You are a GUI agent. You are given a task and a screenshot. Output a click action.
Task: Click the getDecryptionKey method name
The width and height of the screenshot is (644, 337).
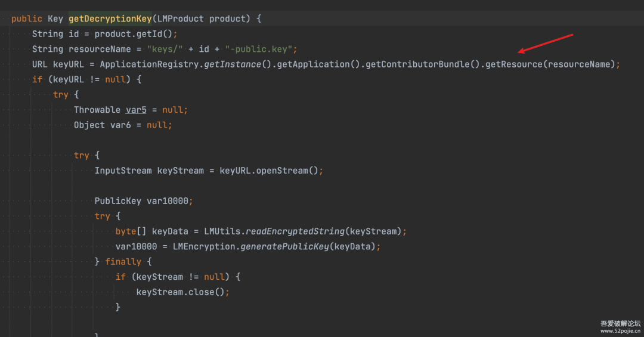tap(110, 19)
